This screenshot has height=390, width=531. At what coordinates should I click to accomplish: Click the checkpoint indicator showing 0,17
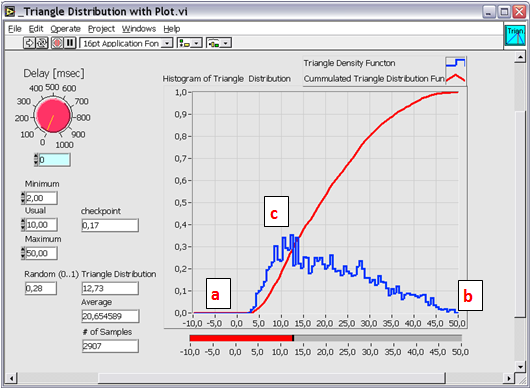(x=110, y=225)
